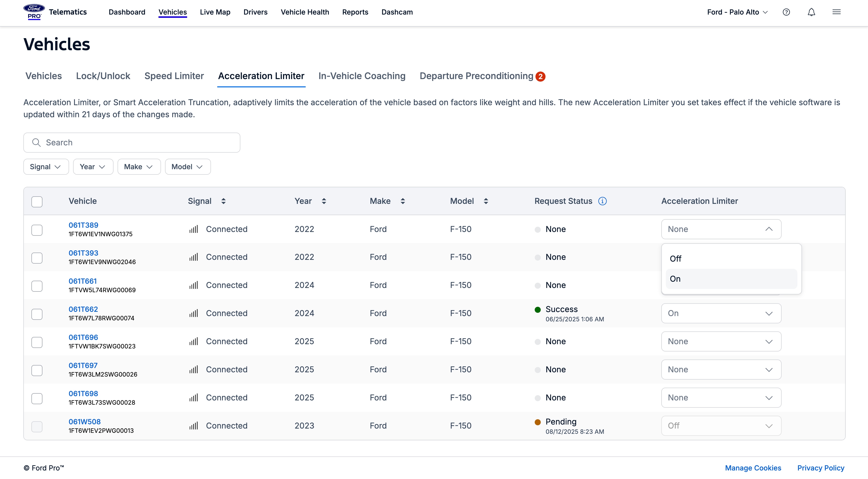
Task: Check the select-all header checkbox
Action: tap(37, 202)
